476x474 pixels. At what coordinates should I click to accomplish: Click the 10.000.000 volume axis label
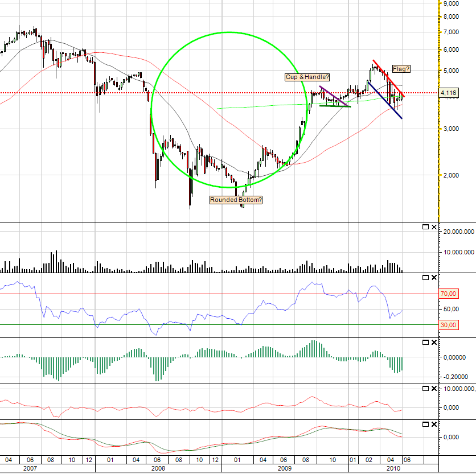459,252
